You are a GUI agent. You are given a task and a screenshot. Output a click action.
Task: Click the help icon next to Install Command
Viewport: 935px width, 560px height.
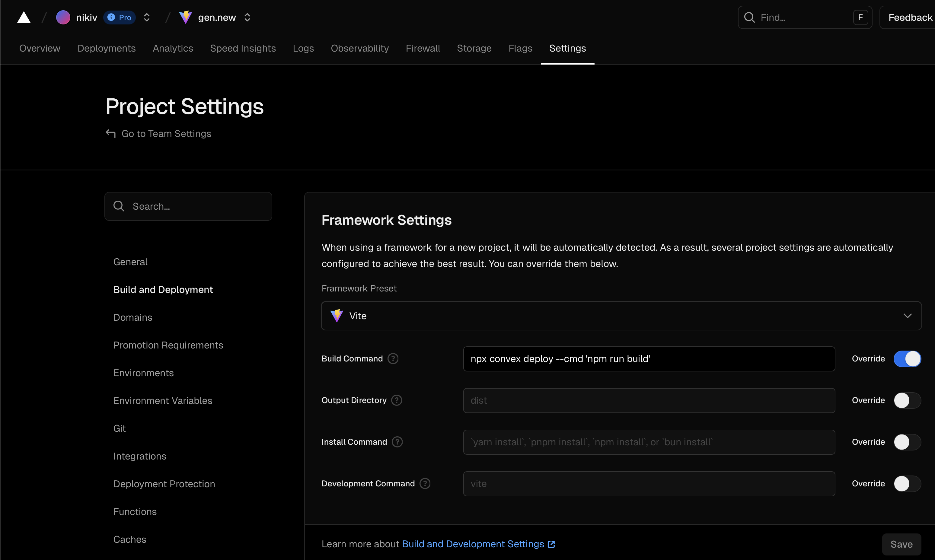tap(397, 441)
